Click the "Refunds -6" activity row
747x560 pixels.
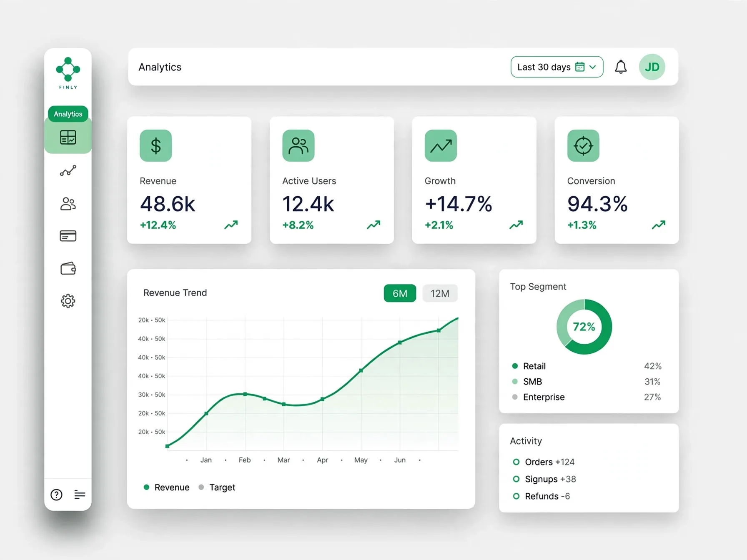click(541, 496)
